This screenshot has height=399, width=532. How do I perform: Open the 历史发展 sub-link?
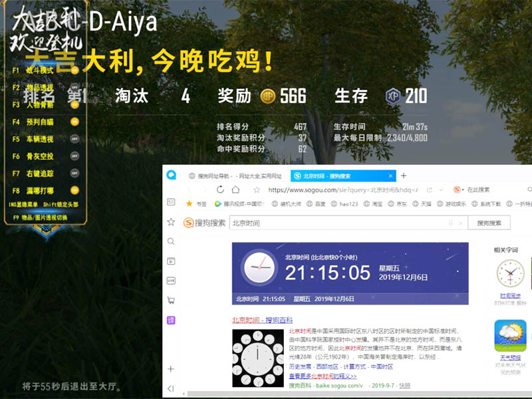[300, 367]
